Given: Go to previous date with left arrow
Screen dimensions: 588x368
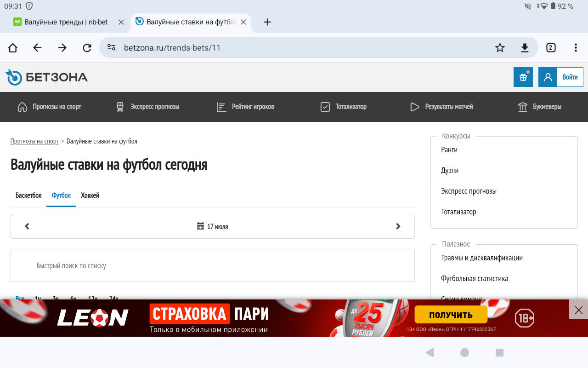Looking at the screenshot, I should click(x=27, y=226).
